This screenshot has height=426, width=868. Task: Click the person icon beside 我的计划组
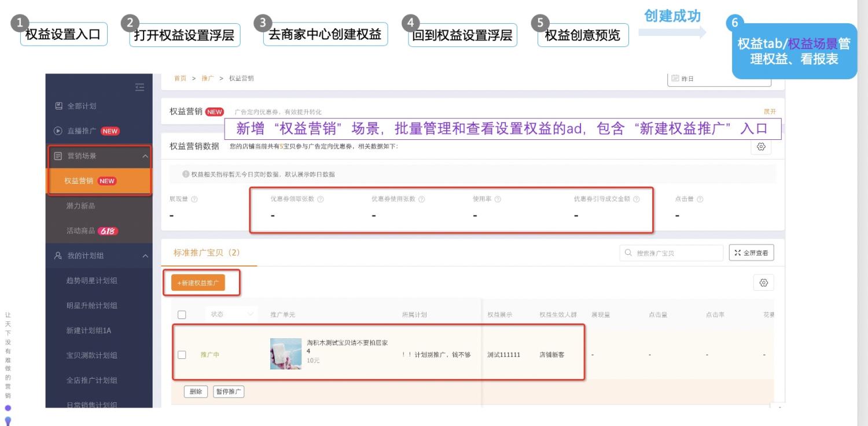point(57,255)
